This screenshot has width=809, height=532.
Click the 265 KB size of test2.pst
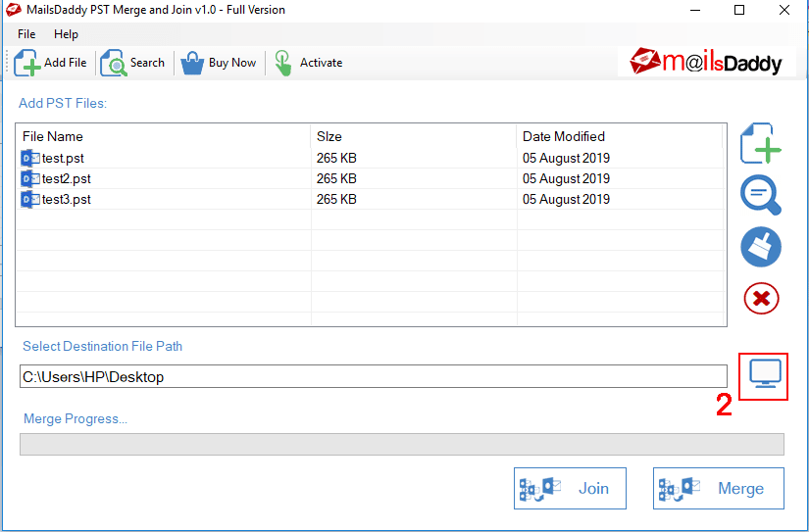coord(336,178)
